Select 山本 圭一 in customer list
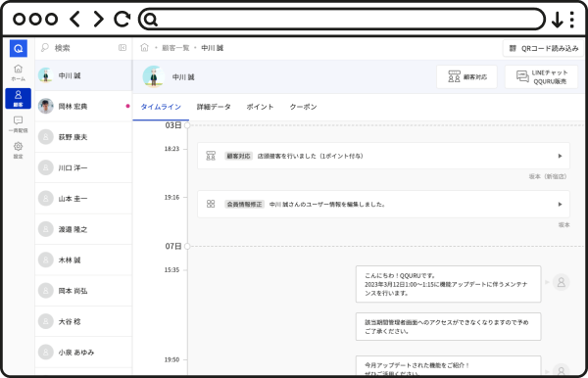The height and width of the screenshot is (378, 588). click(x=83, y=198)
